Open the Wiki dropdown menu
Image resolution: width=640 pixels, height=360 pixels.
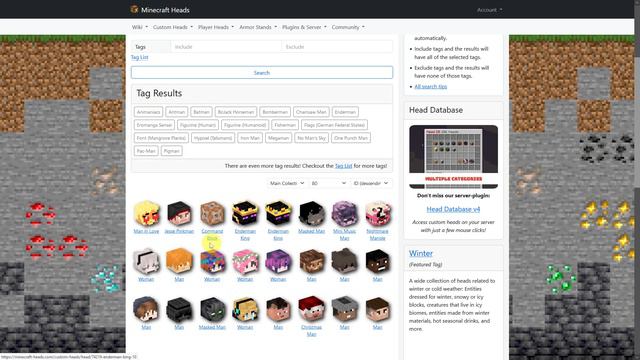(140, 27)
